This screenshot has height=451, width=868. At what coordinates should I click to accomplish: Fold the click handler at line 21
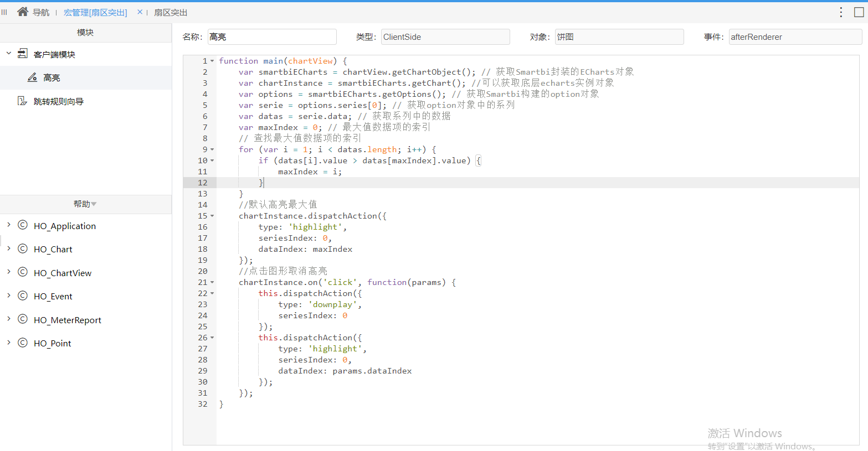pyautogui.click(x=212, y=282)
